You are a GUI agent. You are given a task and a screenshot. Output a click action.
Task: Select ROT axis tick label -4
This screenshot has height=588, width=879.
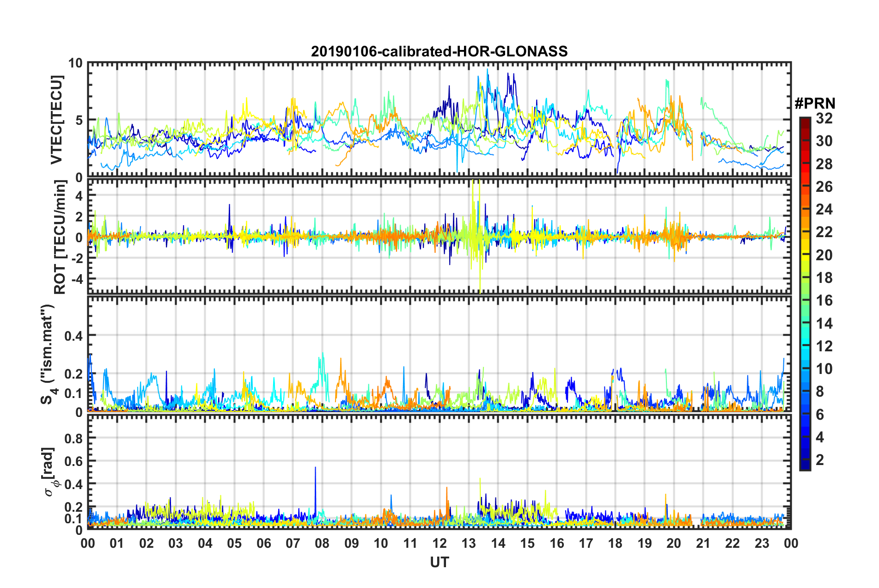coord(77,279)
